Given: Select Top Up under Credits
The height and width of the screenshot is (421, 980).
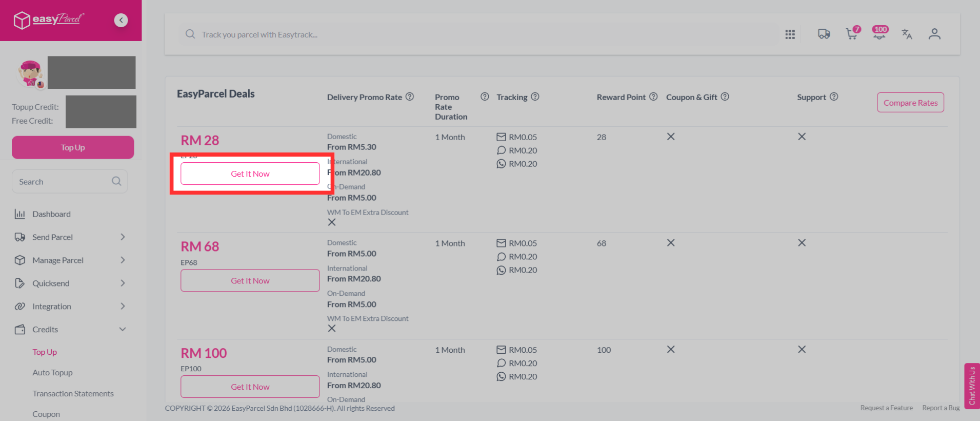Looking at the screenshot, I should pos(45,352).
